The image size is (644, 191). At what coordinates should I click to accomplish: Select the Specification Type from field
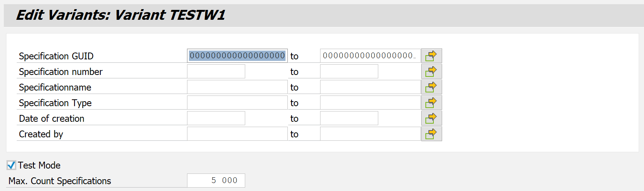pyautogui.click(x=237, y=103)
